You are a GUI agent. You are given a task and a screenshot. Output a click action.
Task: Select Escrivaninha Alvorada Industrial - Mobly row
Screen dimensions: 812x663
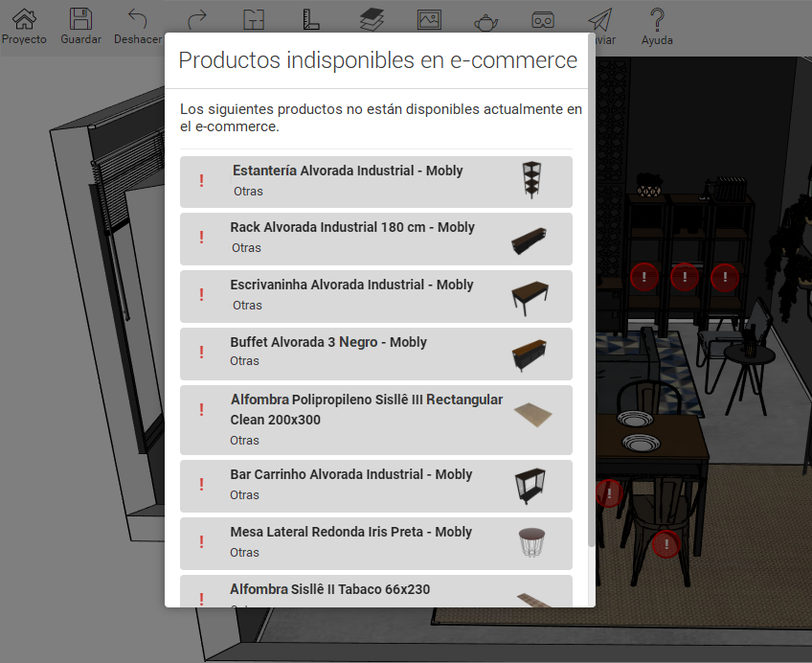pyautogui.click(x=376, y=296)
